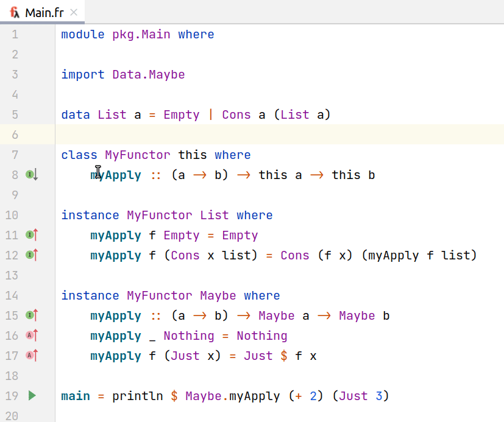Click '$' operator on line 17
The image size is (504, 422).
tap(284, 356)
